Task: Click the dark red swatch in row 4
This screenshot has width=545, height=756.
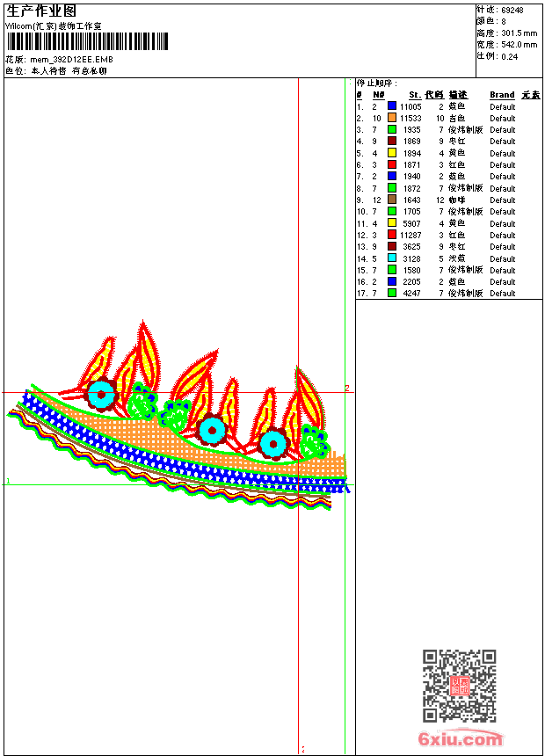Action: [x=392, y=142]
